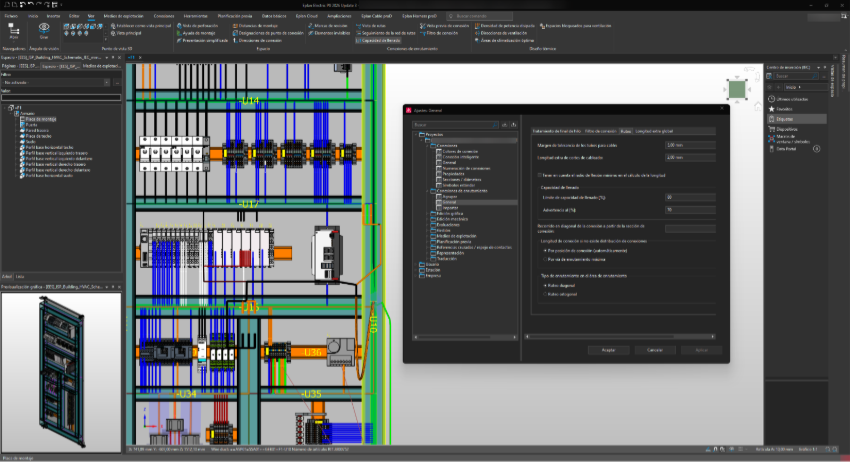Expand the Usuario node in settings tree
The image size is (850, 462).
pos(416,264)
